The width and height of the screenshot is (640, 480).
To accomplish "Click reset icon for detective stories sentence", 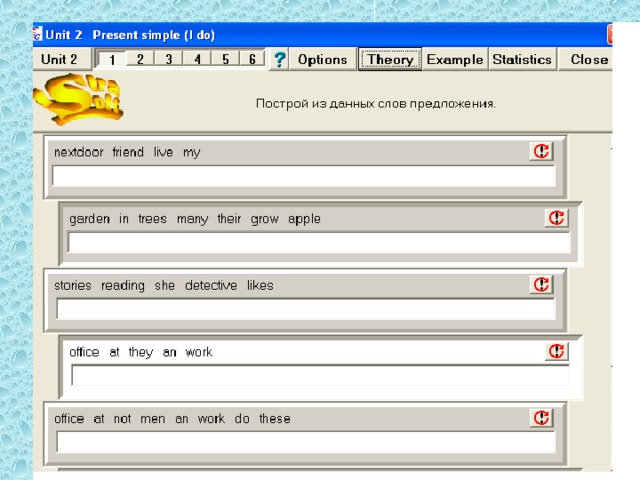I will tap(541, 284).
